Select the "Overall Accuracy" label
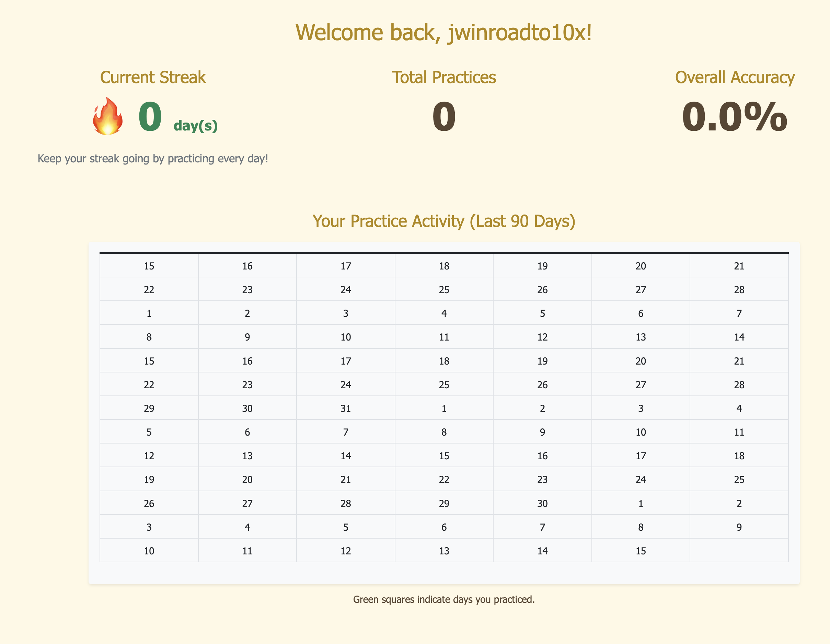Viewport: 830px width, 644px height. coord(735,77)
